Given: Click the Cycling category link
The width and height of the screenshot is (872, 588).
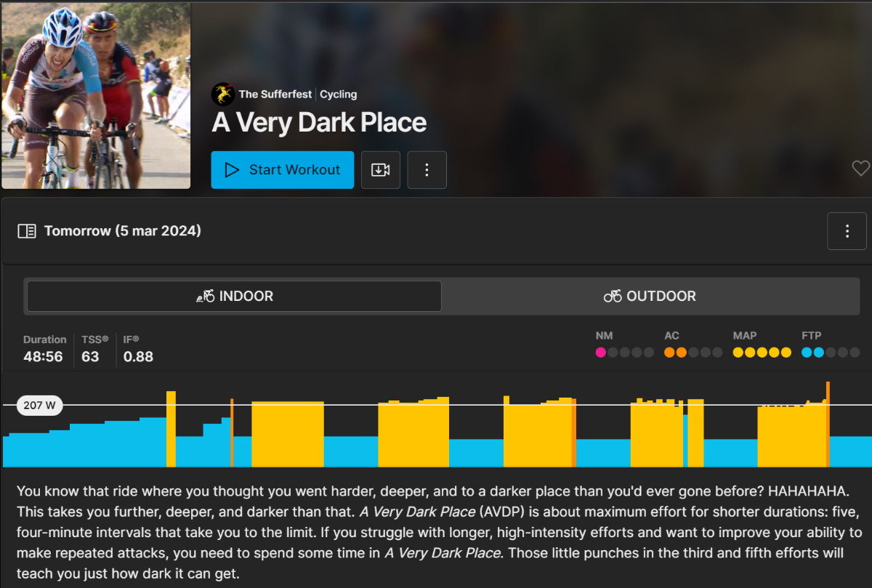Looking at the screenshot, I should [338, 94].
